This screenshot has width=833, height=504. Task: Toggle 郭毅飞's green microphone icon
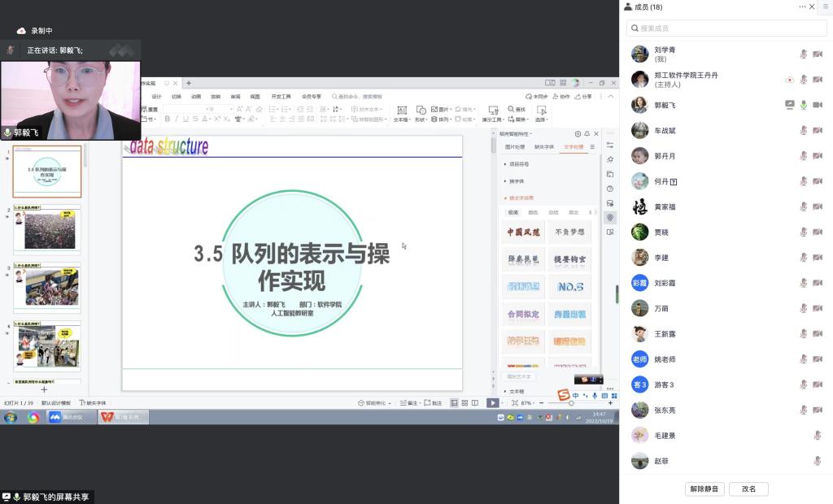pos(803,105)
